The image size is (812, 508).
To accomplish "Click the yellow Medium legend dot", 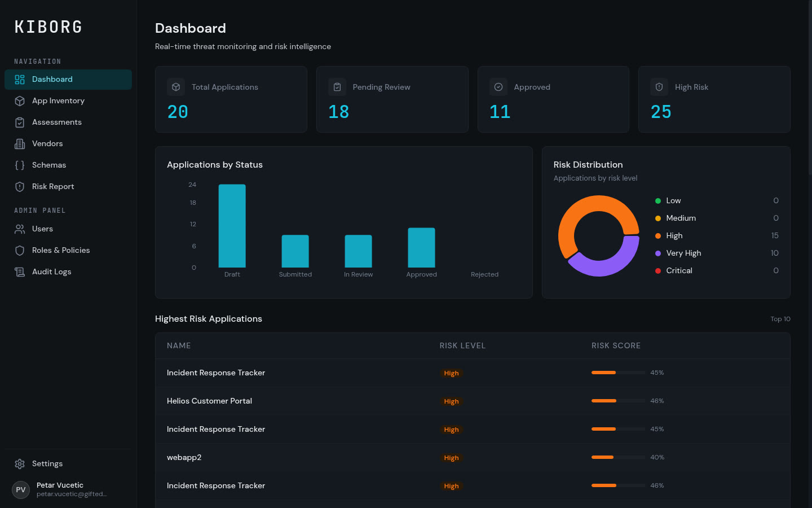I will click(658, 218).
